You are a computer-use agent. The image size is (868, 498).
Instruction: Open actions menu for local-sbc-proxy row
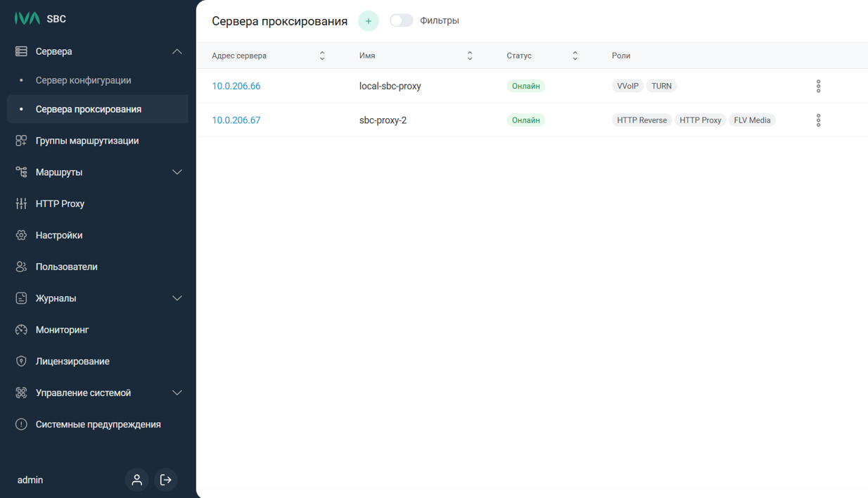click(x=818, y=86)
